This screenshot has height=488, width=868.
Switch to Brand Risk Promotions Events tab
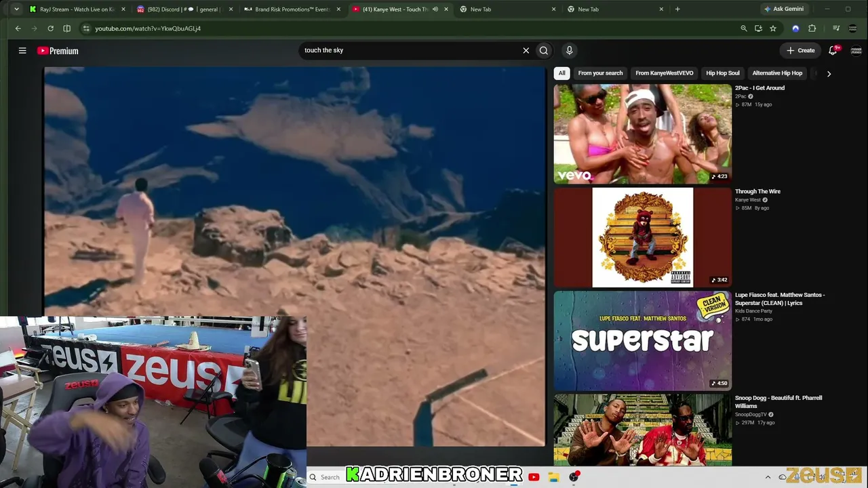click(x=291, y=9)
